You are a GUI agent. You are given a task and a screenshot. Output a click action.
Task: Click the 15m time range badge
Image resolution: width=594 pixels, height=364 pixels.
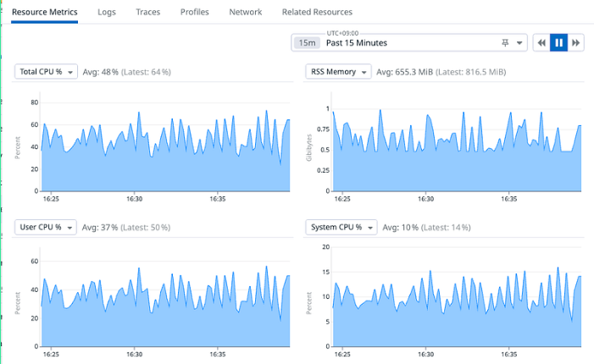pos(307,43)
